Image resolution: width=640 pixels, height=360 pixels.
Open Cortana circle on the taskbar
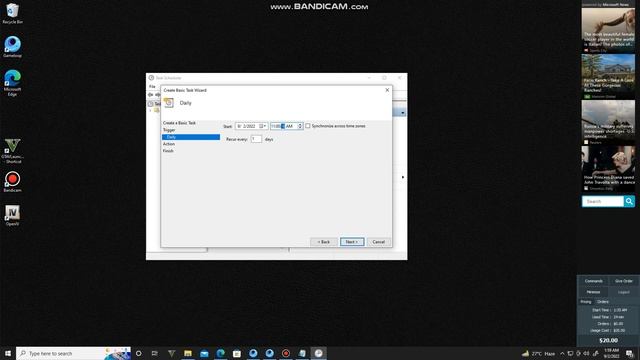(x=138, y=353)
